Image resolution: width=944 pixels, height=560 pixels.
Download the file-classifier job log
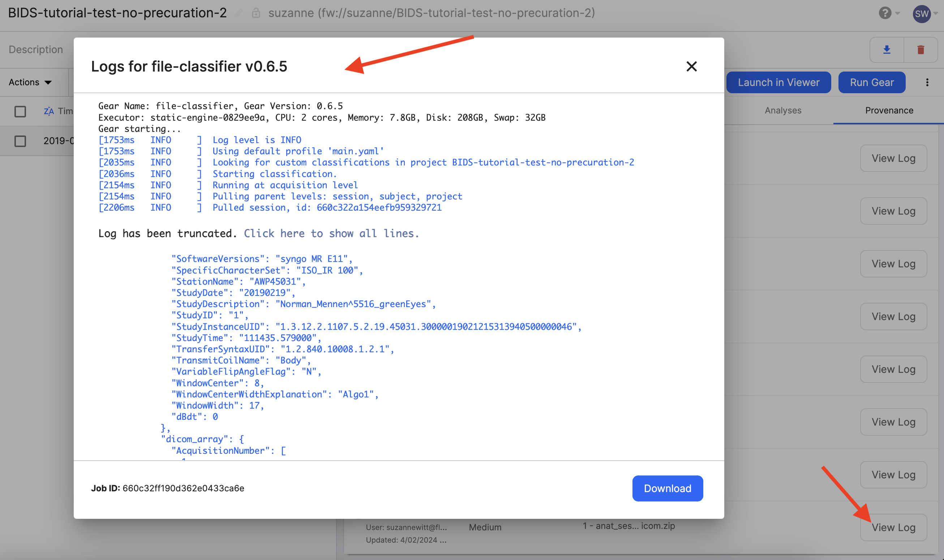pyautogui.click(x=667, y=488)
